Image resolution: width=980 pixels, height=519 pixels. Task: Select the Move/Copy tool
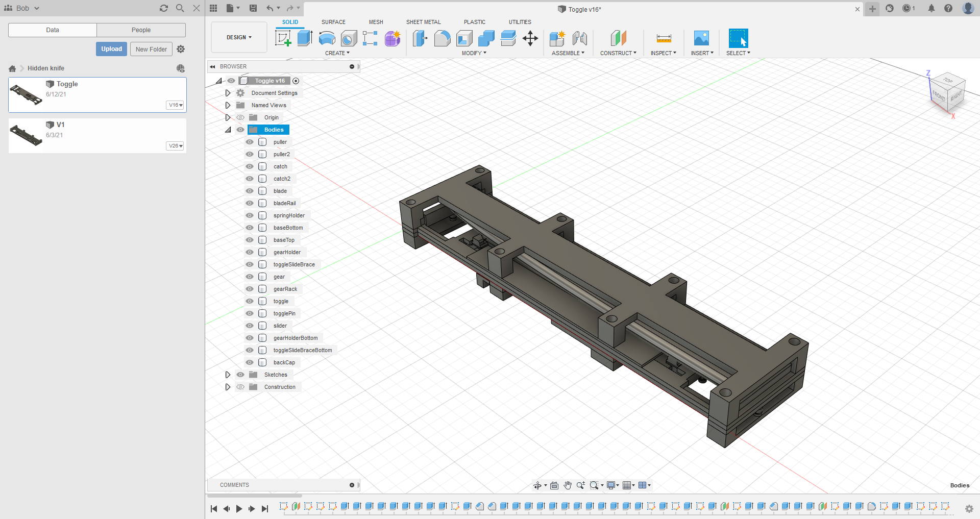pyautogui.click(x=530, y=38)
